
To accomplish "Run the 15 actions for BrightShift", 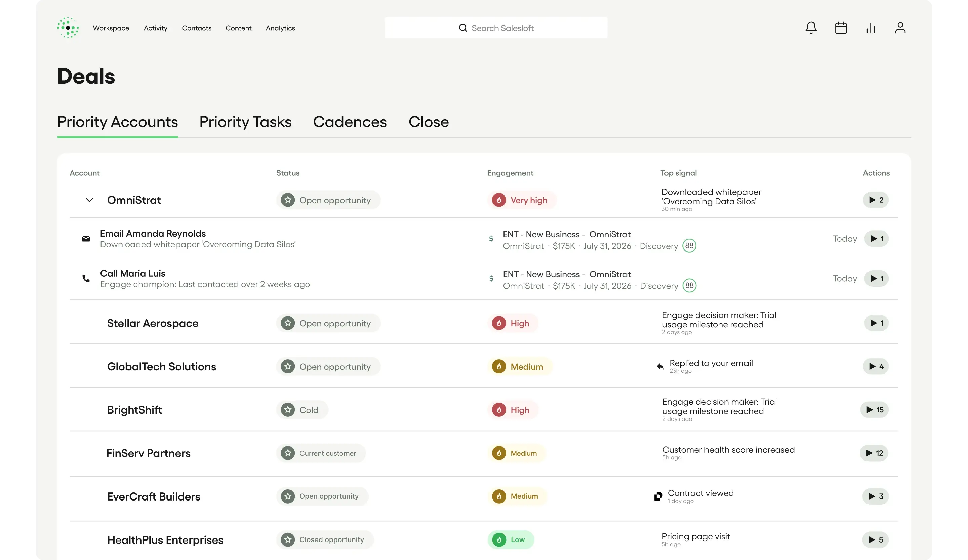I will click(x=875, y=410).
